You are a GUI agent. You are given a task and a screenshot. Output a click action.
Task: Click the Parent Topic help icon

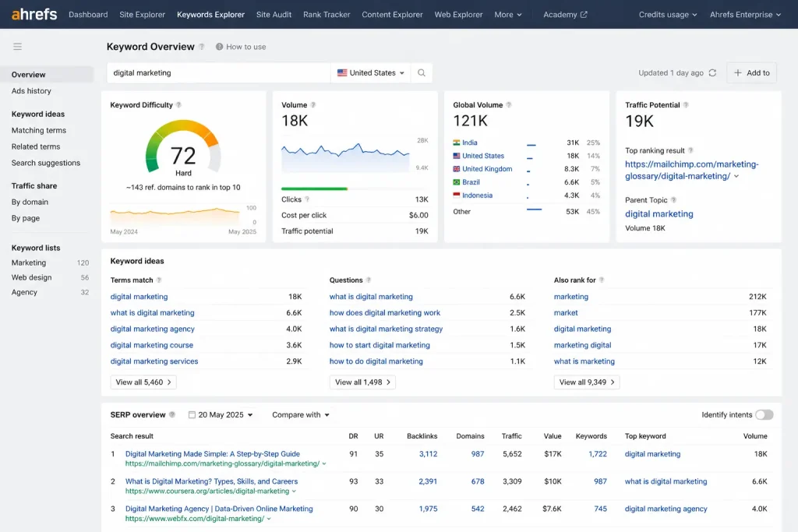point(673,200)
